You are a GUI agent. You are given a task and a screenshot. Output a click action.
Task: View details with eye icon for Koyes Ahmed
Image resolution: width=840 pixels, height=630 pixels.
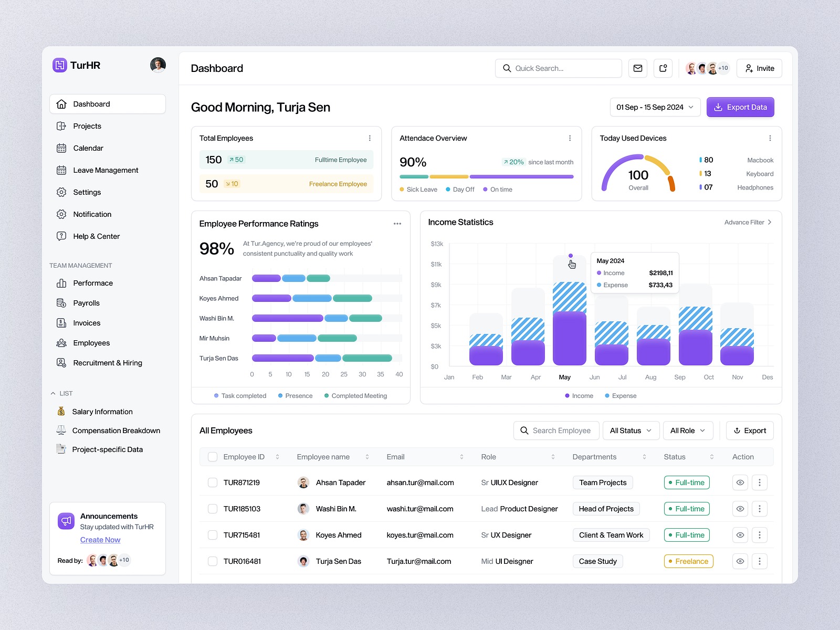click(x=740, y=535)
